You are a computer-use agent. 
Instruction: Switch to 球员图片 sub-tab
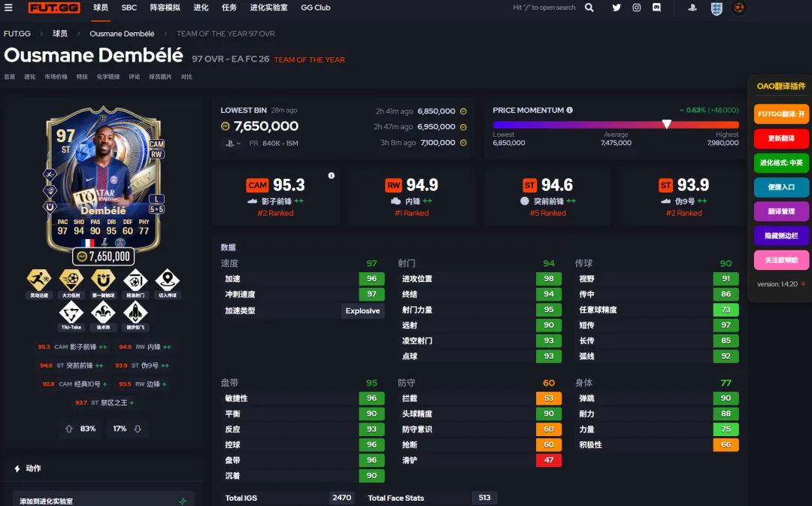coord(160,77)
